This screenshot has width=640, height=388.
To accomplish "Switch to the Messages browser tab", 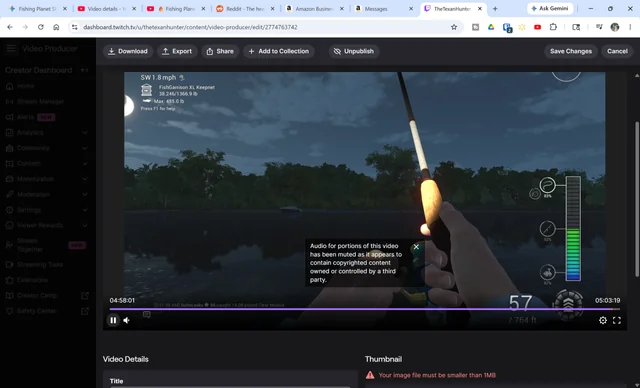I will click(384, 9).
